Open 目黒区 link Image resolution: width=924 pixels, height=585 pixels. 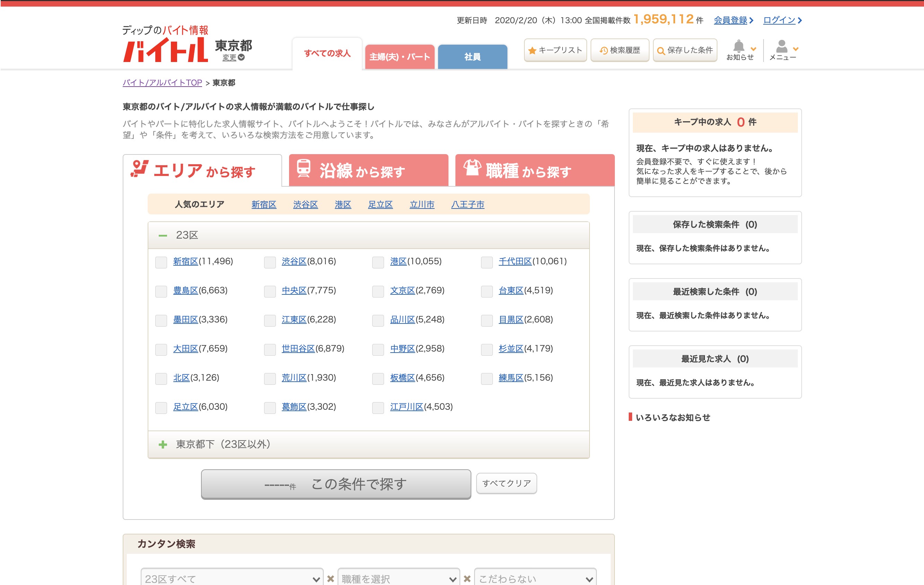511,320
